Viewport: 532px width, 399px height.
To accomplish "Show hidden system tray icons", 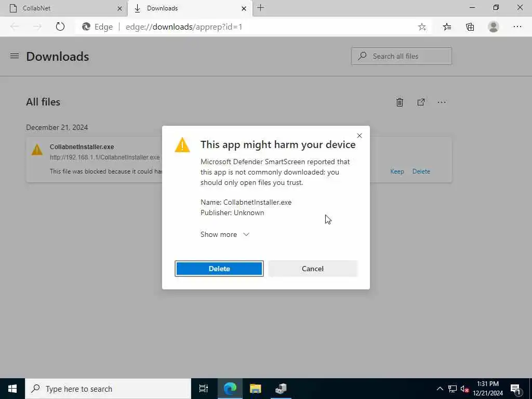I will pyautogui.click(x=440, y=389).
